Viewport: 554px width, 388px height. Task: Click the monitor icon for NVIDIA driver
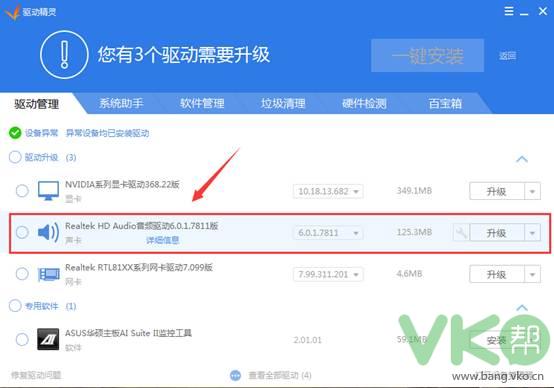48,191
